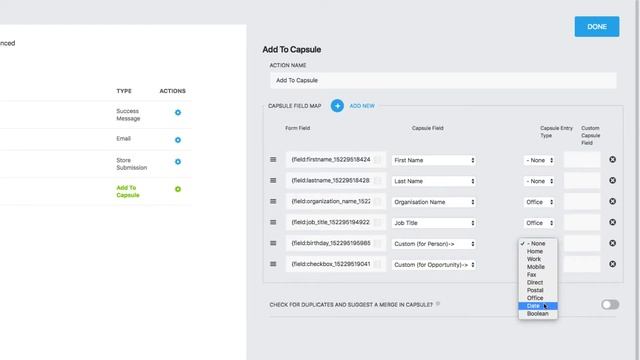
Task: Click drag handle of organization_name row
Action: coord(273,201)
